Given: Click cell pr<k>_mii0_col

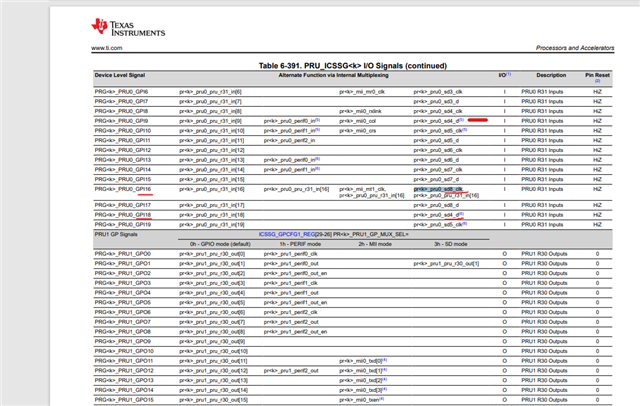Looking at the screenshot, I should pyautogui.click(x=358, y=121).
